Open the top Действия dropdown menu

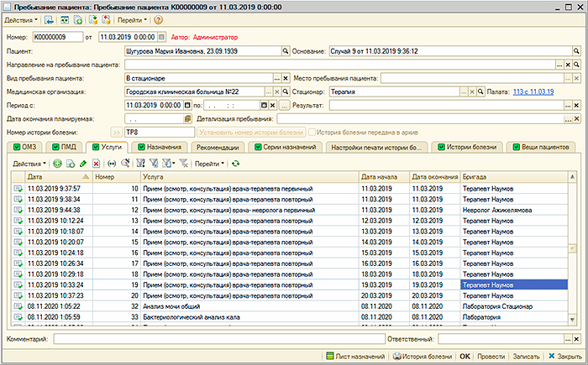click(20, 19)
